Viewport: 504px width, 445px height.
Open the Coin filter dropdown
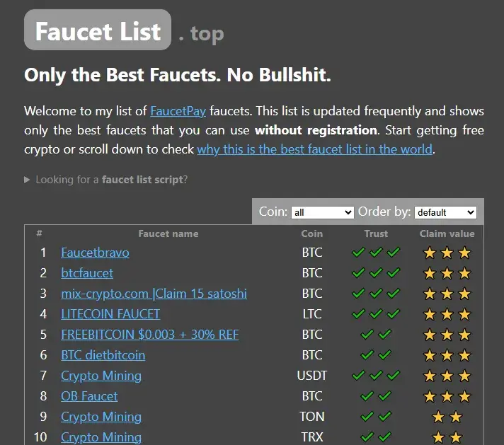pyautogui.click(x=322, y=212)
